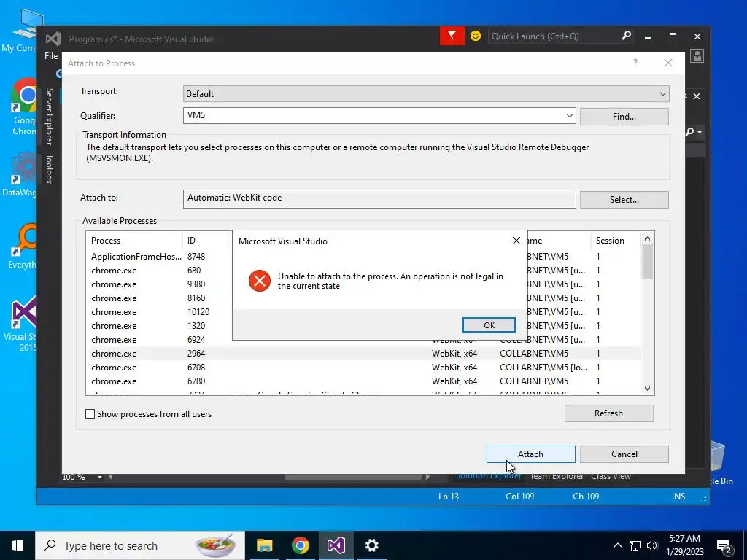The height and width of the screenshot is (560, 747).
Task: Click the Select... button
Action: pos(624,200)
